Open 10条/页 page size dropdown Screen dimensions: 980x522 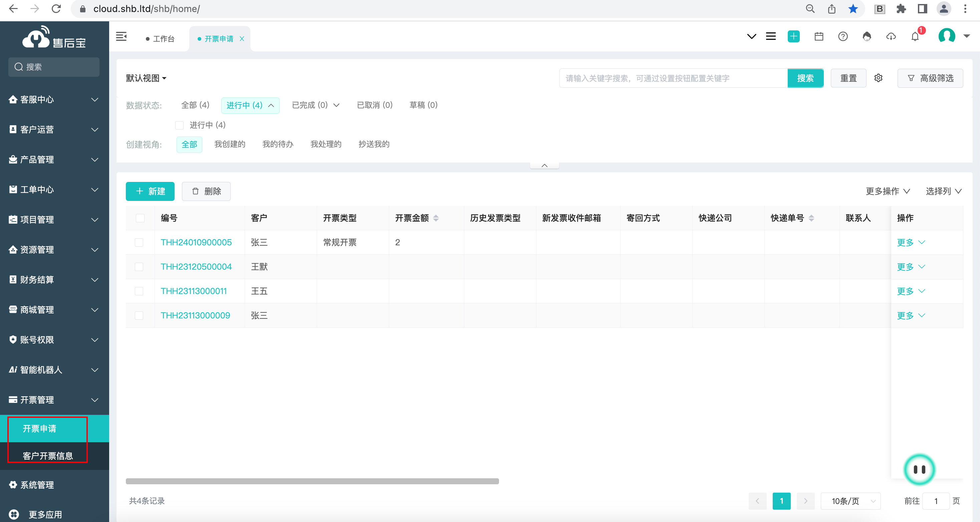tap(850, 501)
